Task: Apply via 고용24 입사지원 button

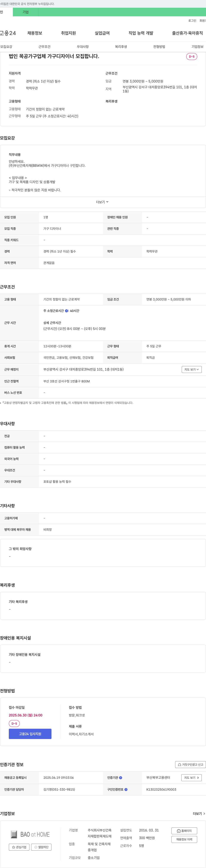Action: 30,734
